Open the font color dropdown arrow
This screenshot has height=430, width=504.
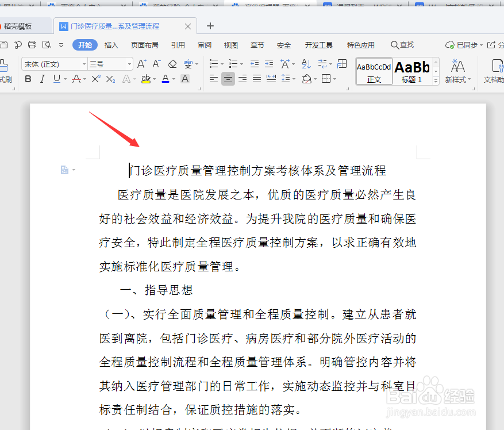click(174, 79)
